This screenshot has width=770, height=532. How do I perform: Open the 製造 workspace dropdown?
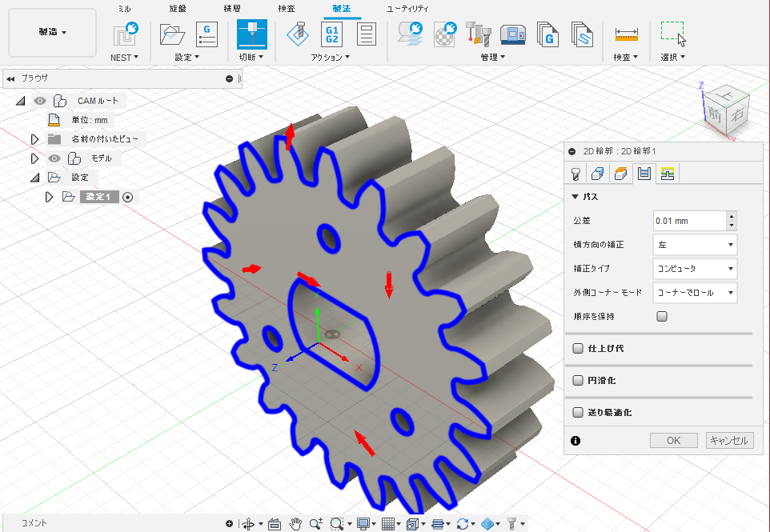(53, 32)
